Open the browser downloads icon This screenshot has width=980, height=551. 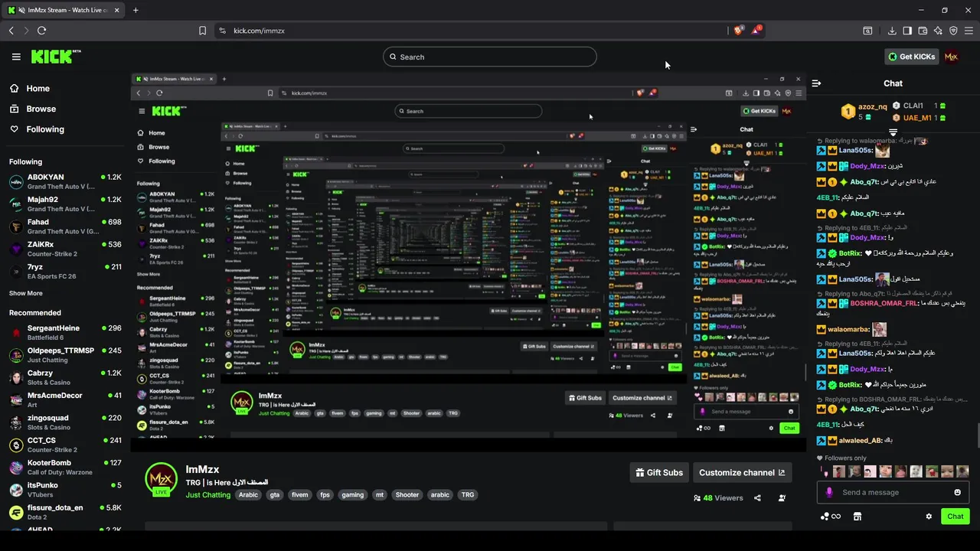[892, 31]
